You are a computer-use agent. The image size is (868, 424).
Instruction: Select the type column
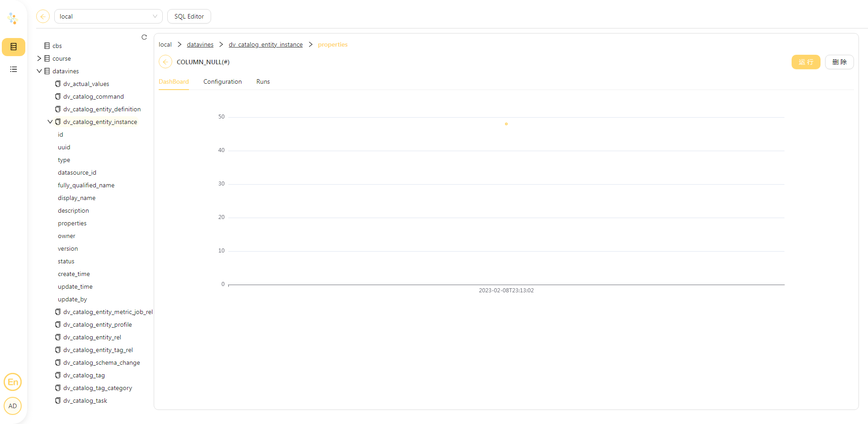point(64,160)
